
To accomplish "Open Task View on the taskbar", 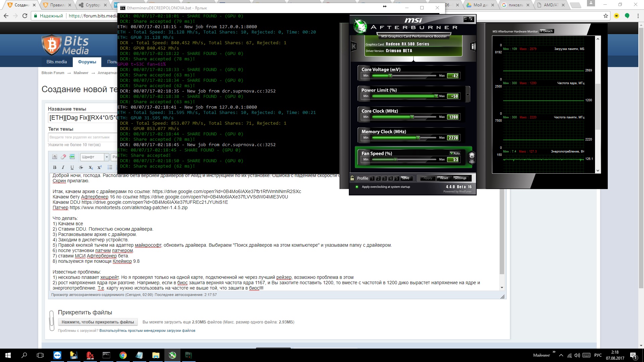I will [x=40, y=355].
